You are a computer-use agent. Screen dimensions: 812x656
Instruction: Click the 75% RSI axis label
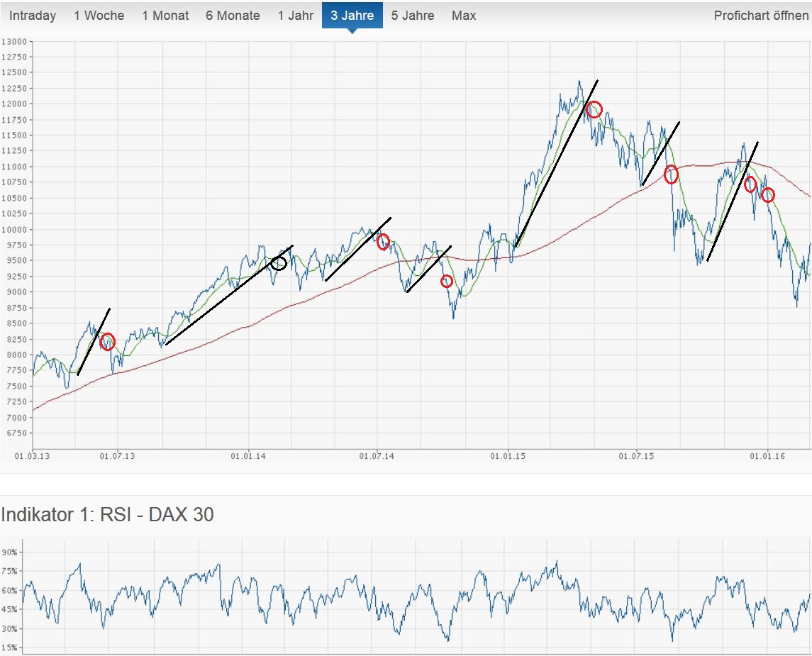pos(9,571)
